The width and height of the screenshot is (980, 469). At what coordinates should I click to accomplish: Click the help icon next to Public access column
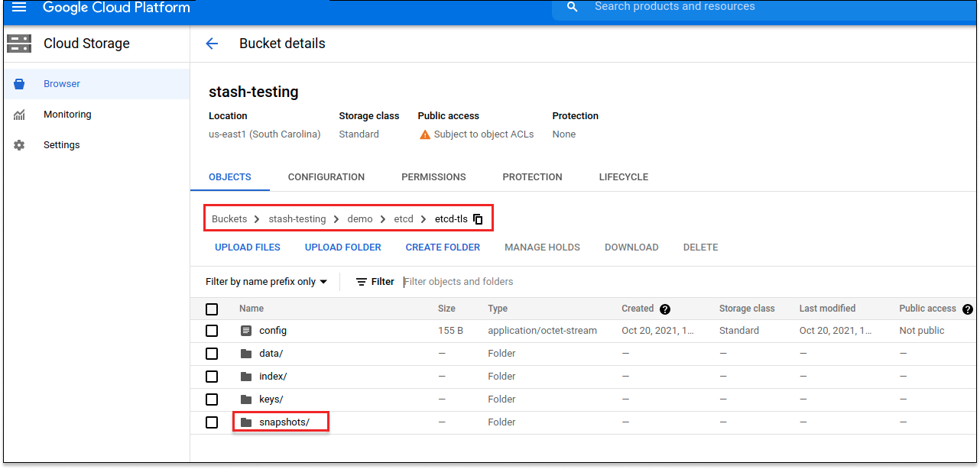tap(968, 309)
